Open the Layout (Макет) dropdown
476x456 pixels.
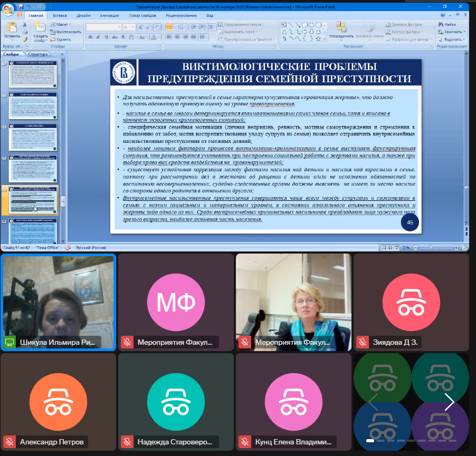tap(61, 24)
